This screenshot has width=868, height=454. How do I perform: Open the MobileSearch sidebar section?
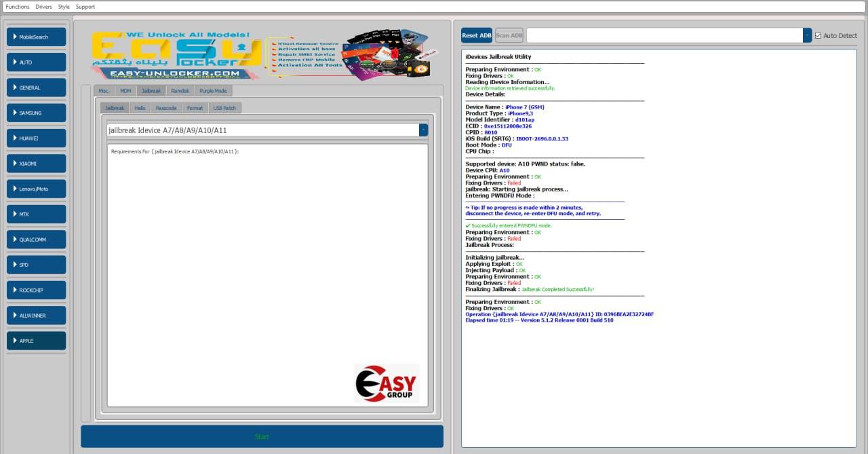click(37, 37)
